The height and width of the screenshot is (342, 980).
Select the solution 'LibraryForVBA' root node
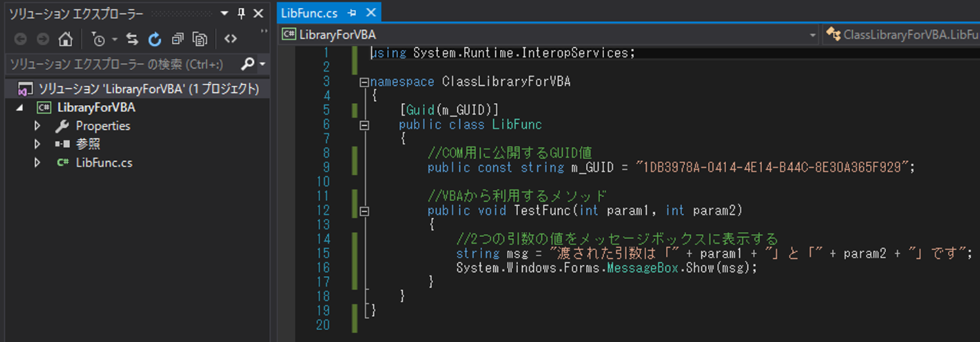tap(148, 88)
